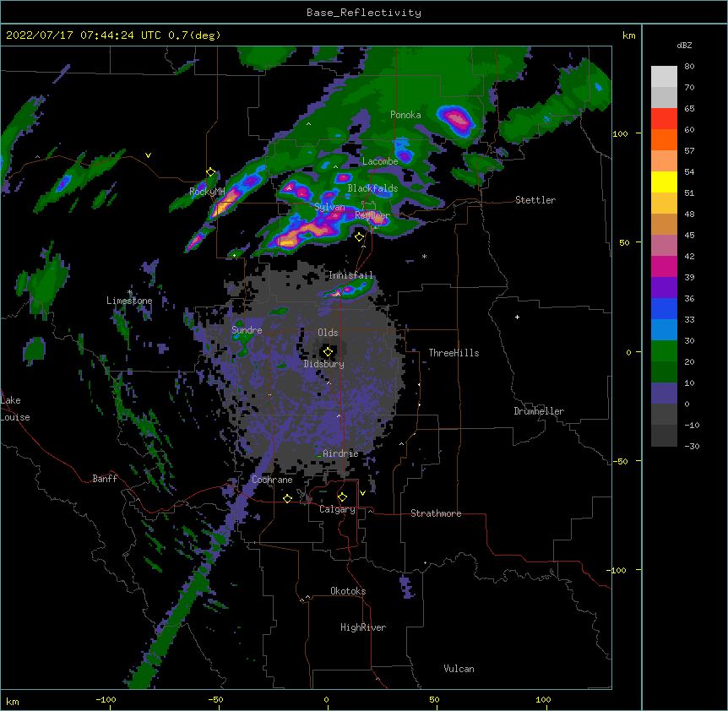Select the Cochrane label
Viewport: 728px width, 711px height.
pos(272,480)
